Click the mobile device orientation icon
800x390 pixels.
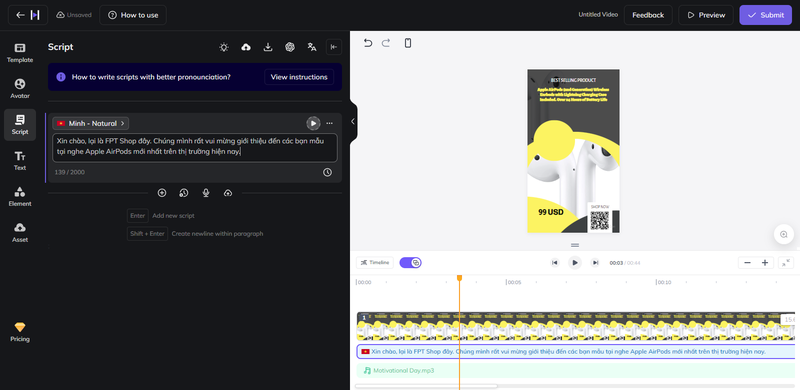coord(408,43)
